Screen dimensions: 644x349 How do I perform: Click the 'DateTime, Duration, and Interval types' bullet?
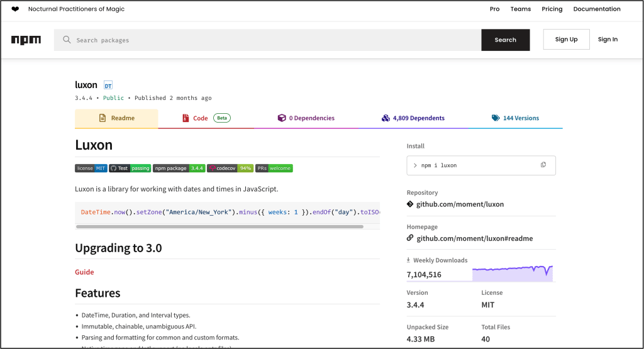(x=136, y=315)
